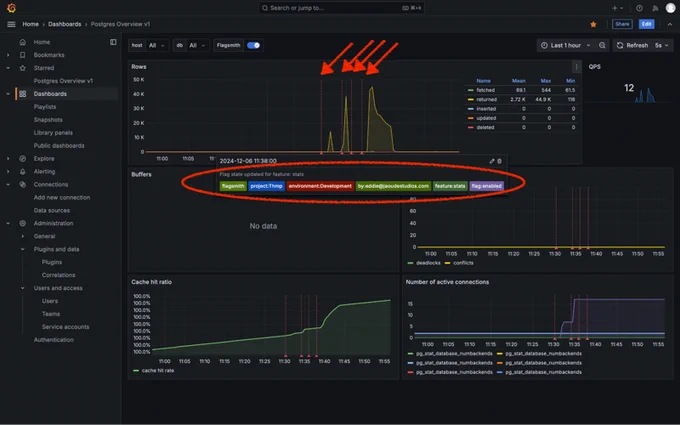Click the plus new-item icon
Image resolution: width=680 pixels, height=425 pixels.
pos(614,8)
